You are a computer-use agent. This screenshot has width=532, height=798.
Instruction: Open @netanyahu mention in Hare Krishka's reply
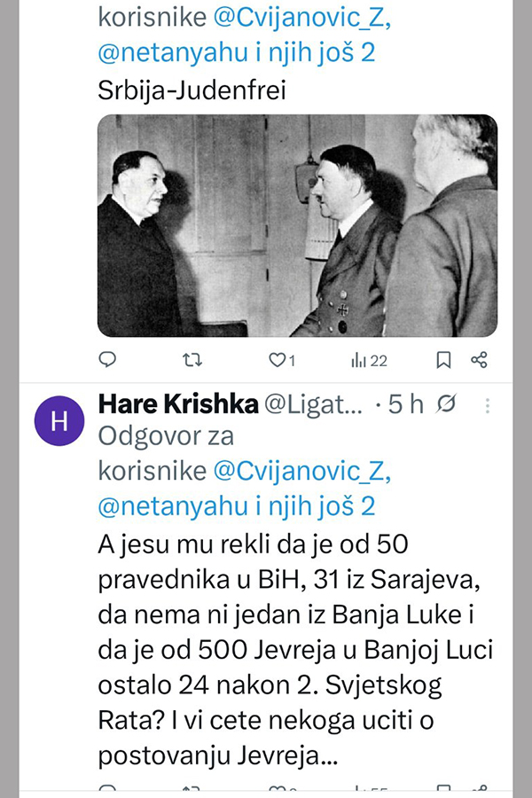point(173,506)
